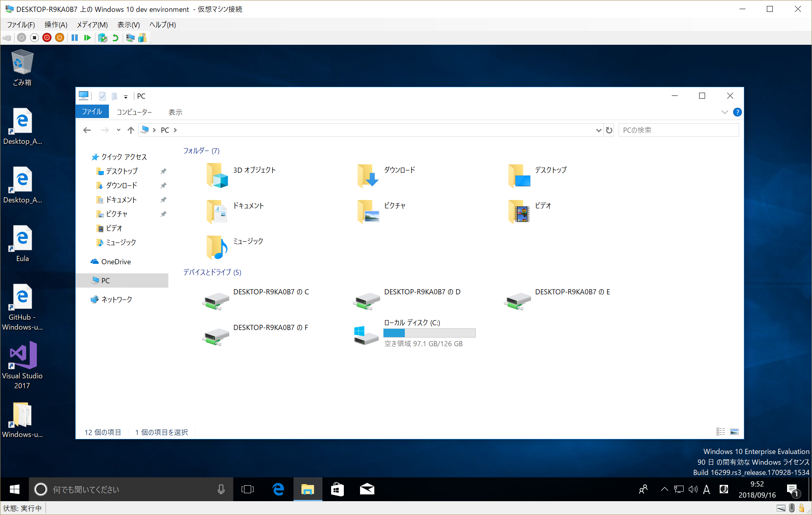Click the ローカル ディスク (C:) capacity bar
812x515 pixels.
(x=429, y=333)
